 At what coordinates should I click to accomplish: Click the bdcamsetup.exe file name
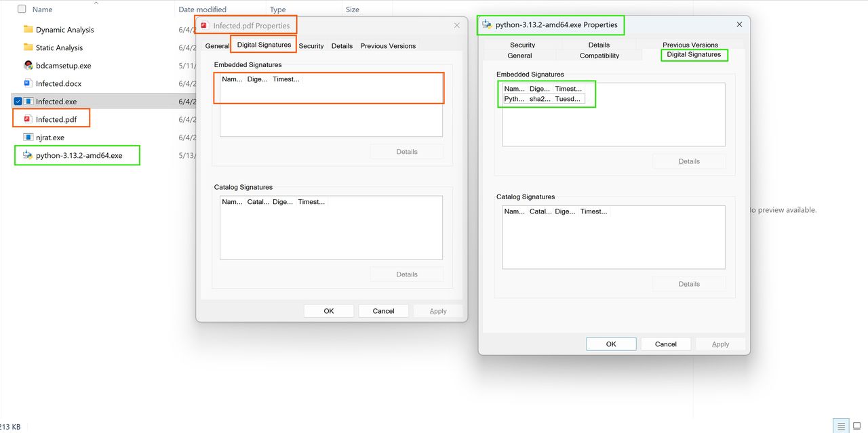[x=64, y=66]
